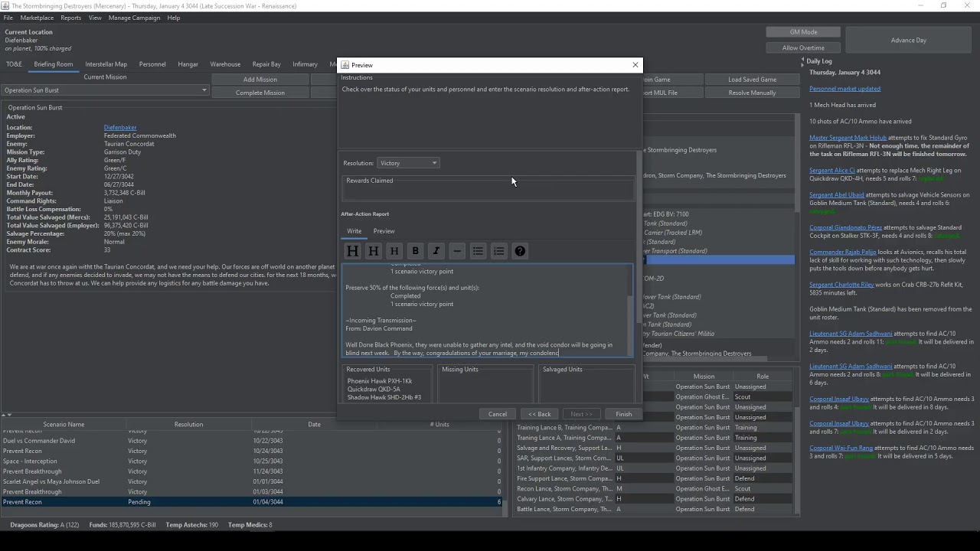Select Quickdraw QKD-5A in Recovered Units
The image size is (980, 551).
click(374, 389)
